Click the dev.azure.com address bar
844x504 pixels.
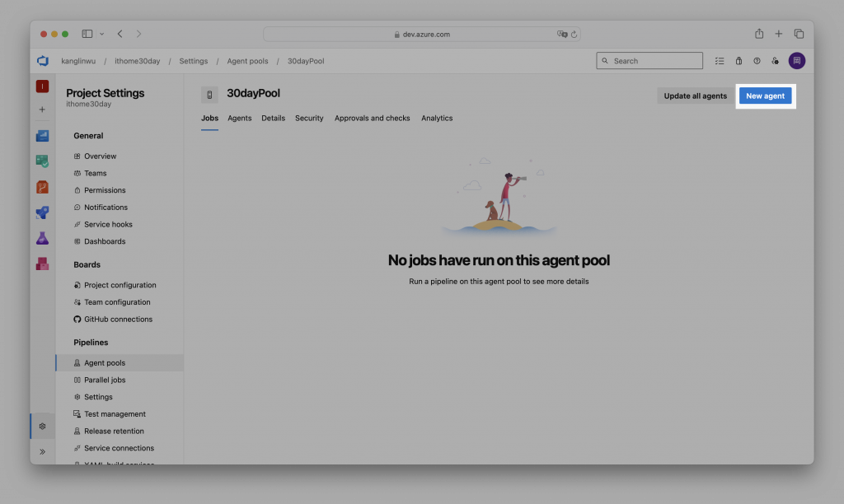(x=421, y=34)
